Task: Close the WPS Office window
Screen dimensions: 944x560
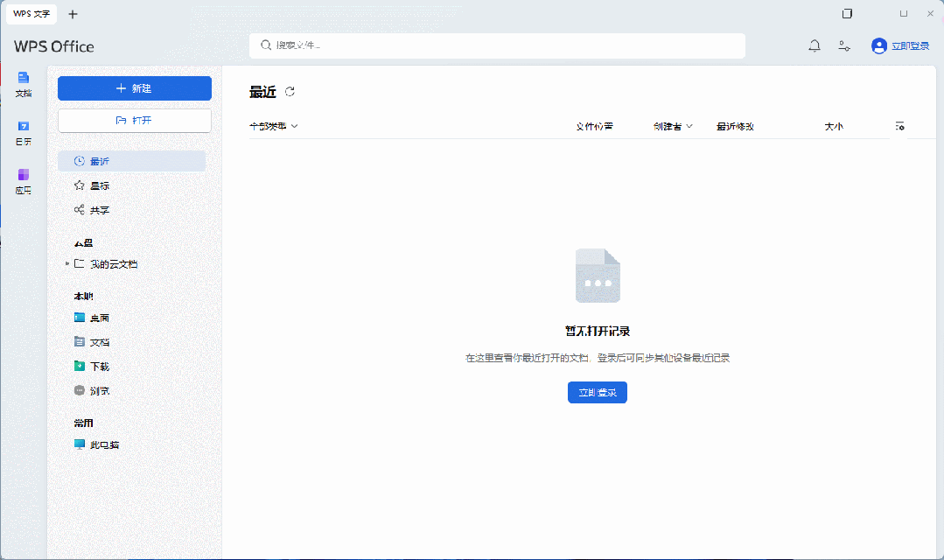Action: coord(930,14)
